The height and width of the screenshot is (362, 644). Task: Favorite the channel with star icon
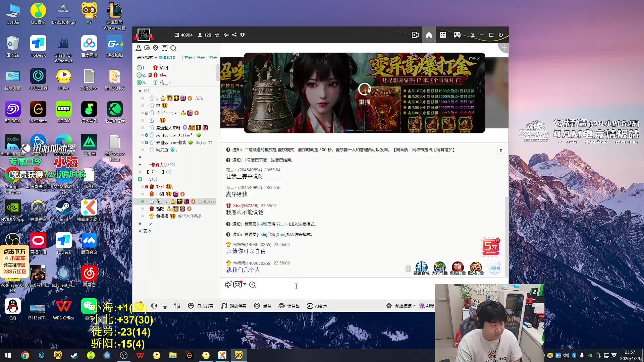(217, 35)
